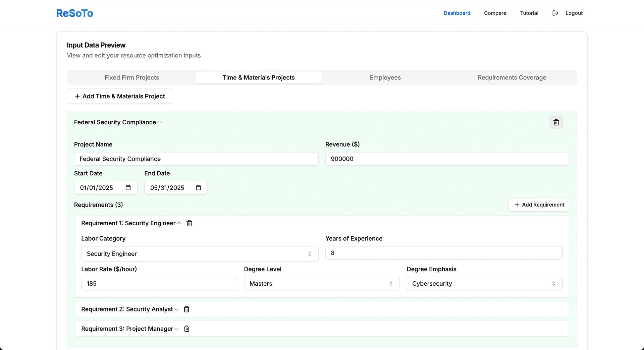Screen dimensions: 644x350
Task: Open the Degree Level dropdown
Action: point(321,284)
